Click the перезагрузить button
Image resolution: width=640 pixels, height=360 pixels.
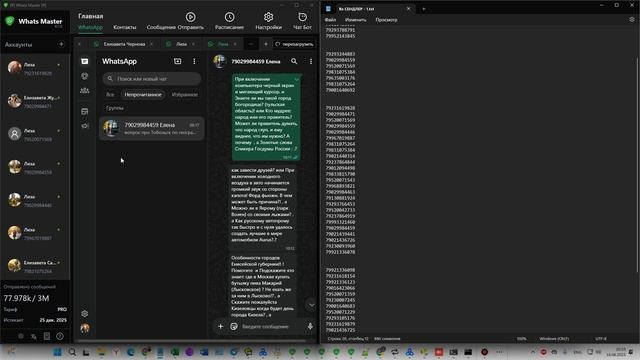point(294,44)
